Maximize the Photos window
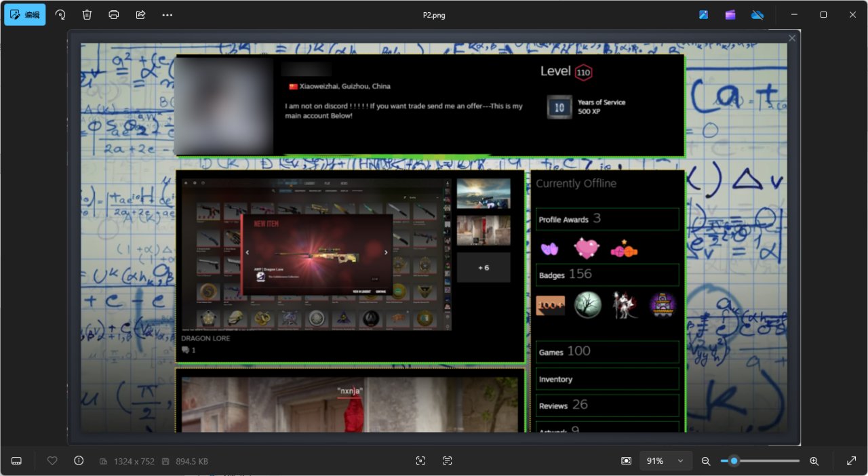The width and height of the screenshot is (868, 476). pyautogui.click(x=823, y=14)
